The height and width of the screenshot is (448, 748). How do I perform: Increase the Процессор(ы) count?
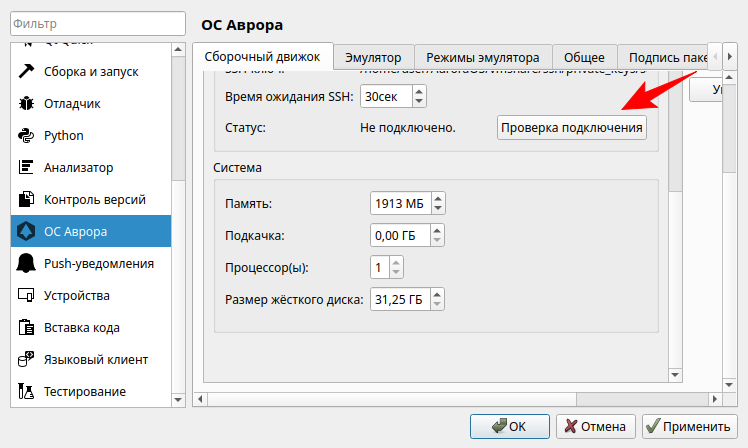coord(396,262)
